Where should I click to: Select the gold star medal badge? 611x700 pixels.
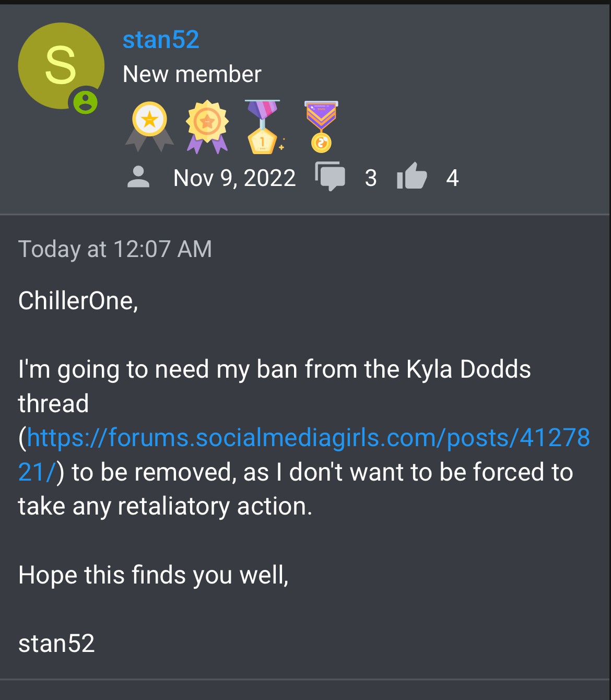coord(150,125)
